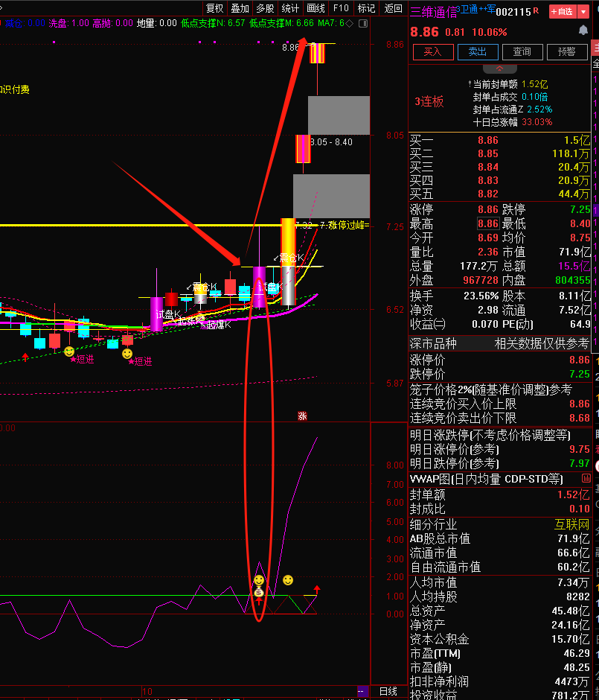Set an alert with 预警 button
The height and width of the screenshot is (700, 599).
567,52
